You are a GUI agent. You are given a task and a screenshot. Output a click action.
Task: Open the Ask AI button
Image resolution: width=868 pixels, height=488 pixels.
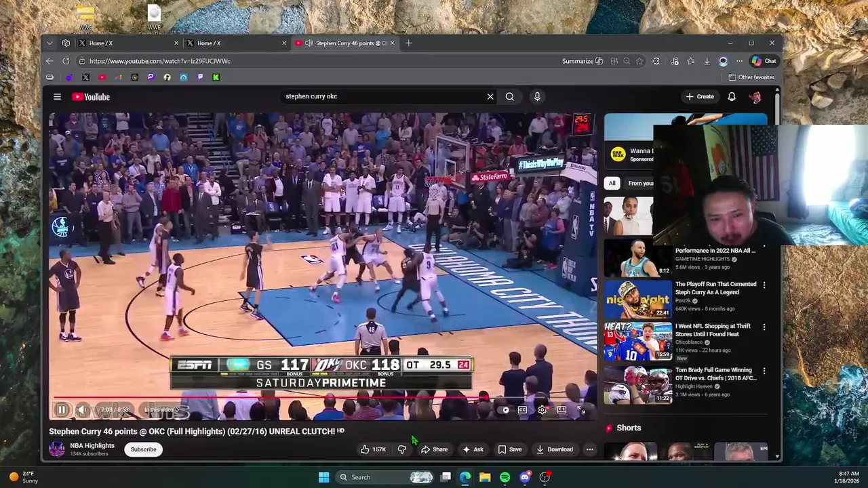473,449
